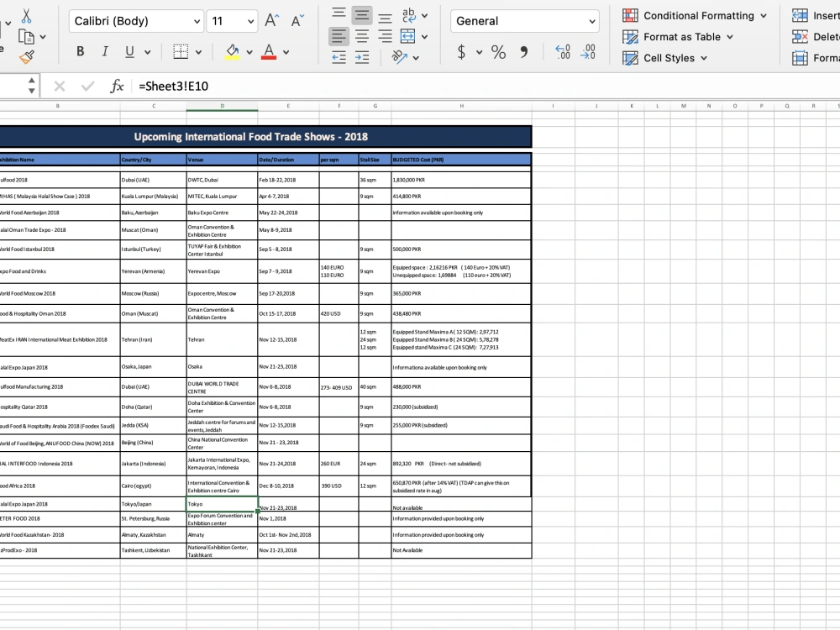The image size is (840, 630).
Task: Center text horizontally
Action: 361,36
